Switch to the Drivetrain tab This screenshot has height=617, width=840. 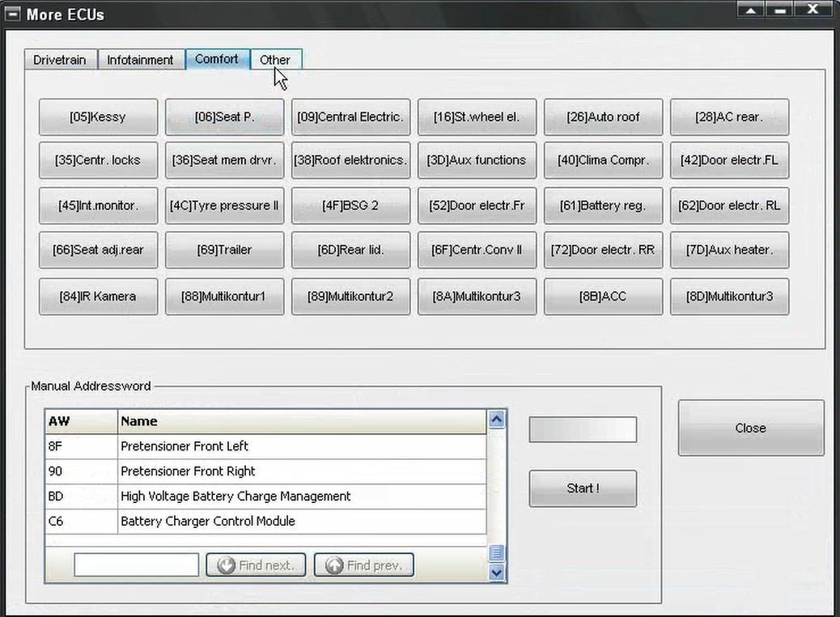pos(60,60)
